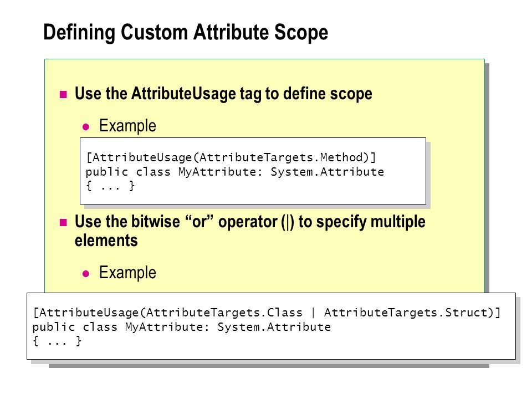Click the code line "[AttributeUsage(AttributeTargets.Method)]"
This screenshot has height=399, width=532.
tap(231, 157)
